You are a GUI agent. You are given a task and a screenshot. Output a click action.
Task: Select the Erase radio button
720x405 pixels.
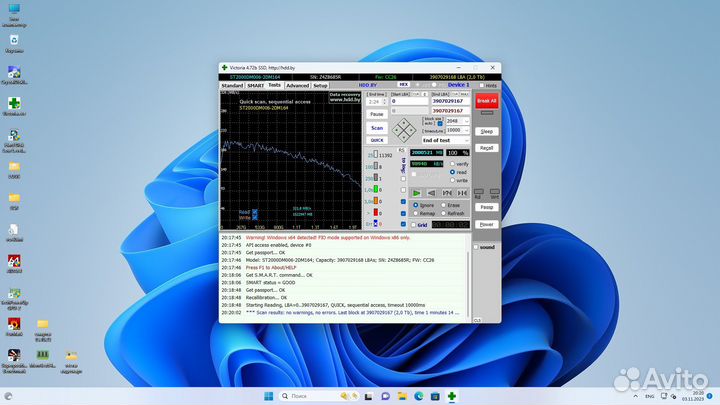point(444,205)
